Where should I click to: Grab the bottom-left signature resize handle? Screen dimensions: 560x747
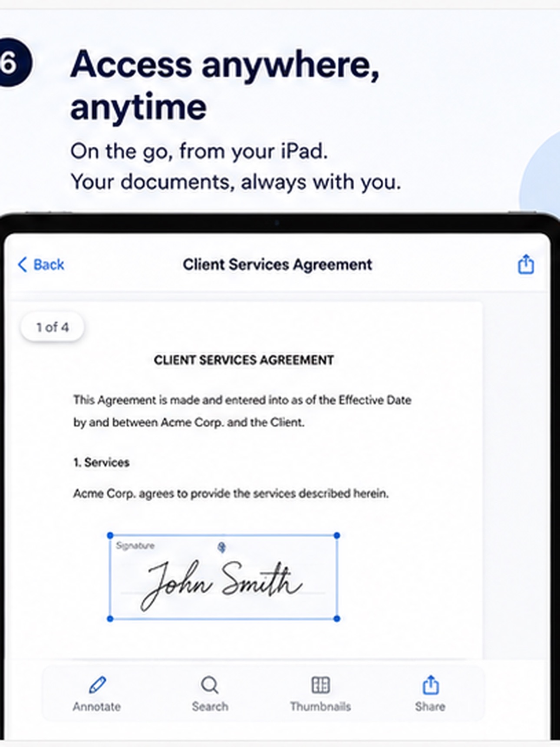110,618
